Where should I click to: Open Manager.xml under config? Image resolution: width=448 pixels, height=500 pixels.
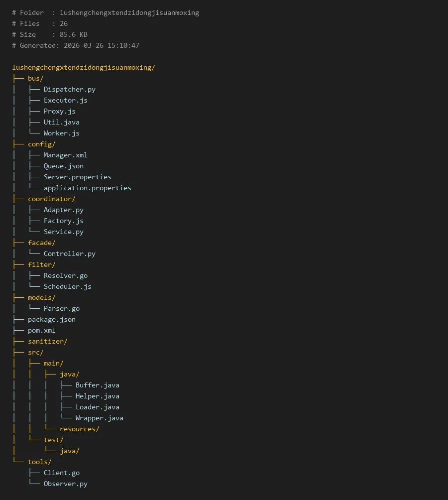point(65,155)
